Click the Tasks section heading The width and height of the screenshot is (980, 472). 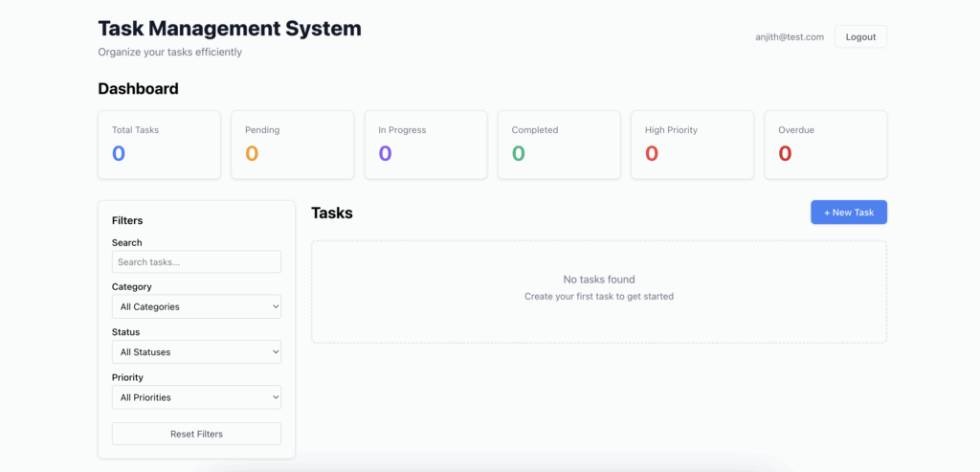332,213
